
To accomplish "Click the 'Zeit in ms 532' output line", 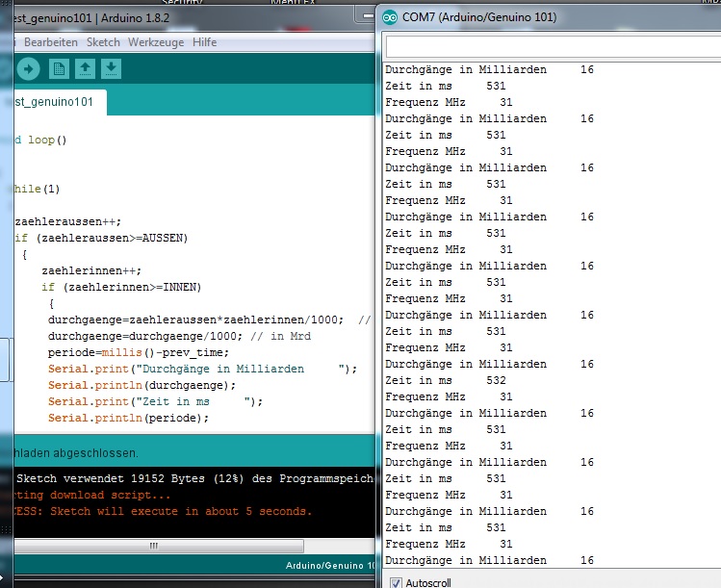I will coord(446,381).
